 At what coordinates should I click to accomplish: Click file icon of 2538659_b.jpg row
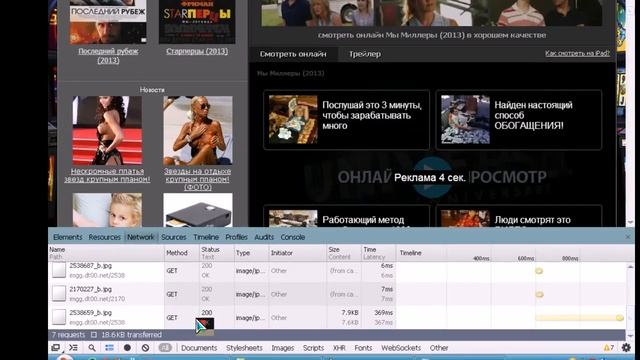[59, 317]
